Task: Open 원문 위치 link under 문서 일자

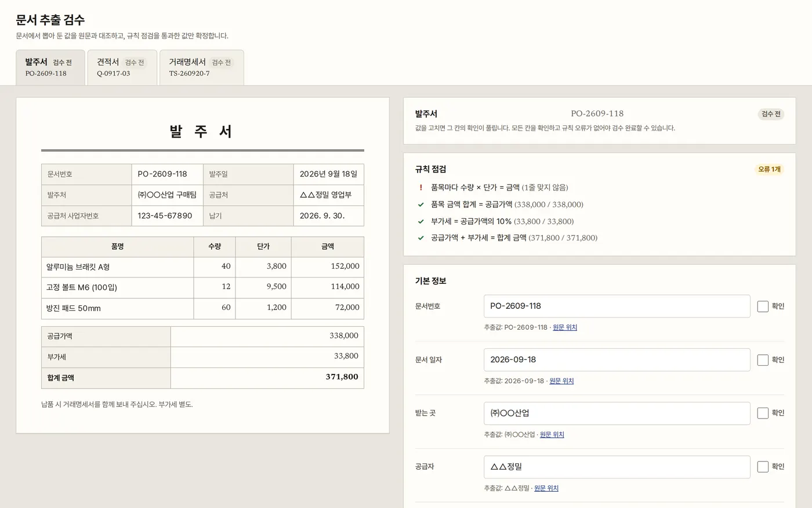Action: click(561, 381)
